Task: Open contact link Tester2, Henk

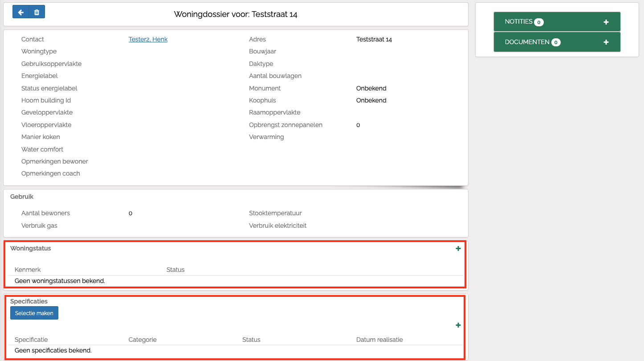Action: (148, 39)
